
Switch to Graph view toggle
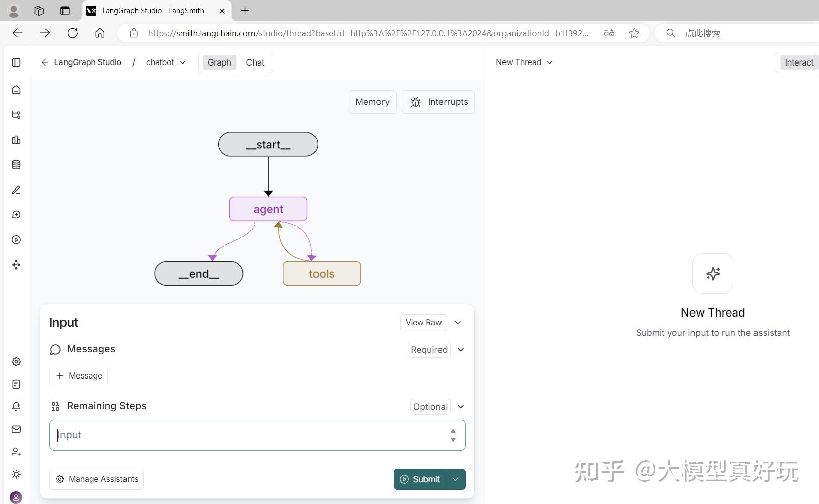[x=219, y=62]
